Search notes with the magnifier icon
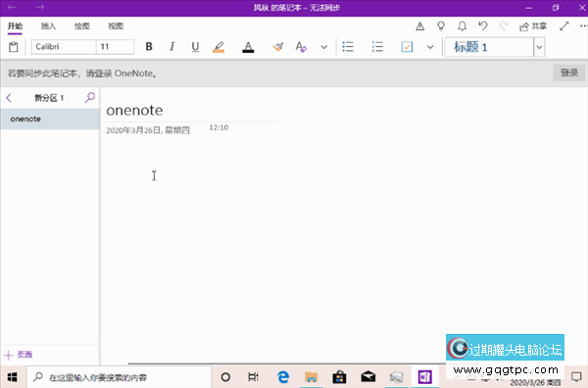Image resolution: width=588 pixels, height=388 pixels. coord(89,98)
